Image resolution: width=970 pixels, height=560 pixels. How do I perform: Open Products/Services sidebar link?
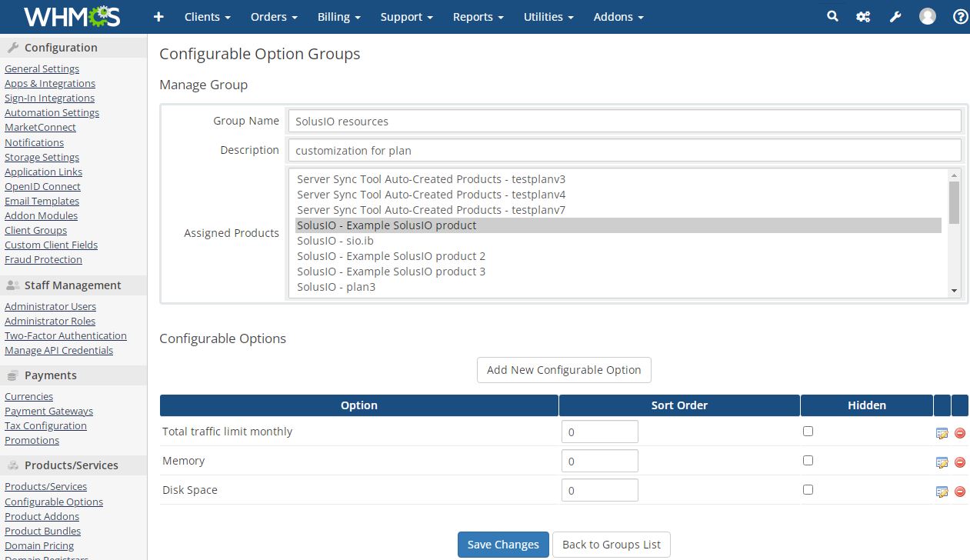45,486
